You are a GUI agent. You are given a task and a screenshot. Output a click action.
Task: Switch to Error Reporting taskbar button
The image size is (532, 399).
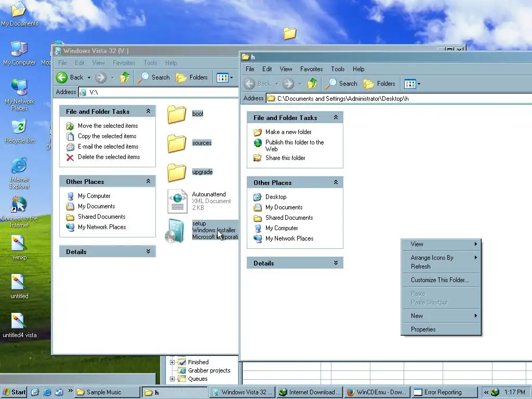coord(444,392)
